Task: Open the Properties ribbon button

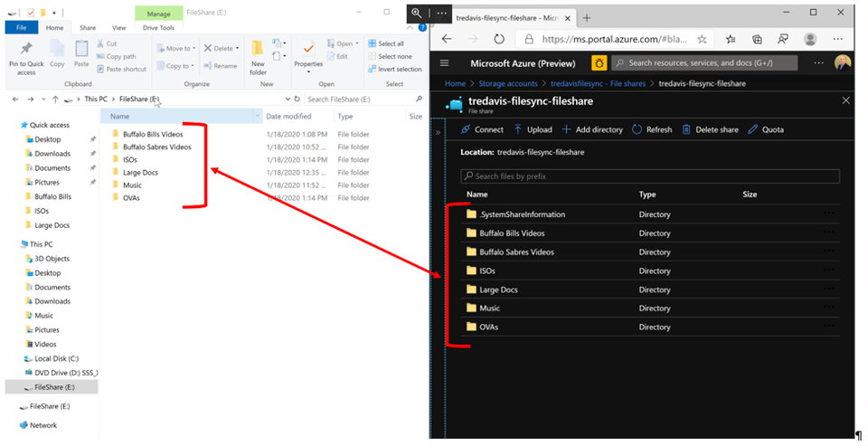Action: click(x=308, y=57)
